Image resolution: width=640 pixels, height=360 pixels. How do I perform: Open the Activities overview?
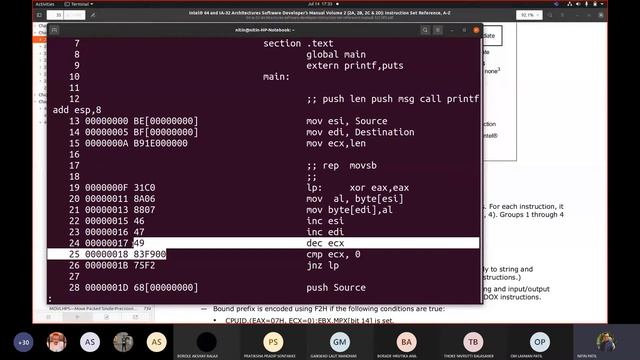tap(45, 4)
